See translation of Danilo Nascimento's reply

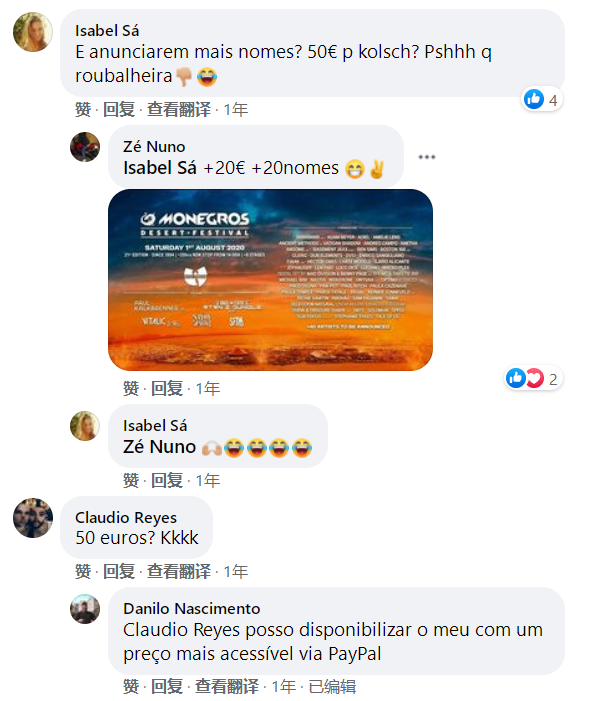pos(227,686)
